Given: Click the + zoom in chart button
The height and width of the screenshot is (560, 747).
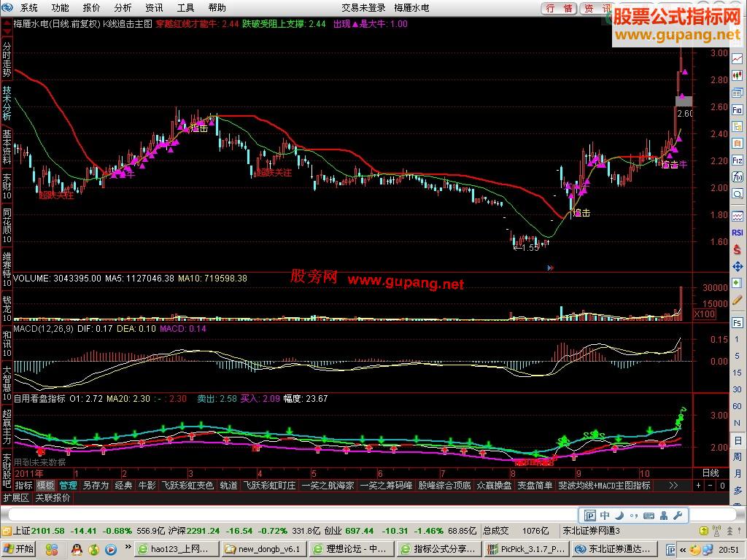Looking at the screenshot, I should coord(698,486).
